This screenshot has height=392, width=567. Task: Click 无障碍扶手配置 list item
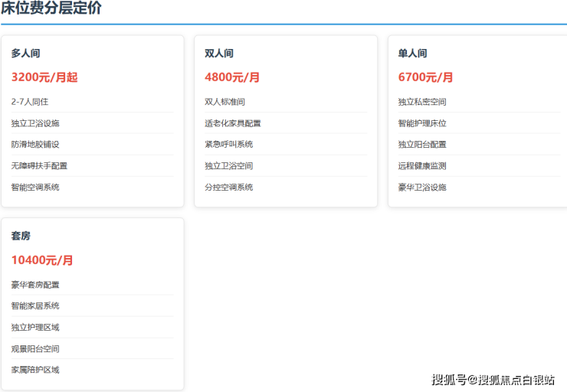[39, 165]
